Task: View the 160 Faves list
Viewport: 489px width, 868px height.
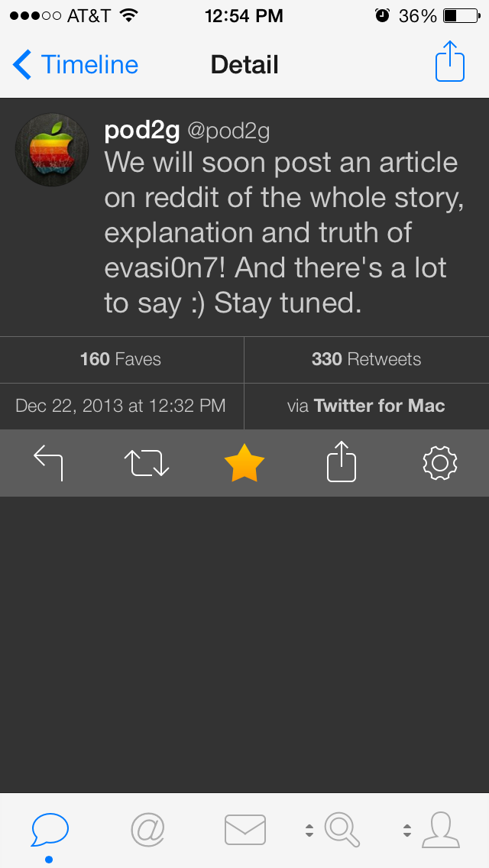Action: 121,359
